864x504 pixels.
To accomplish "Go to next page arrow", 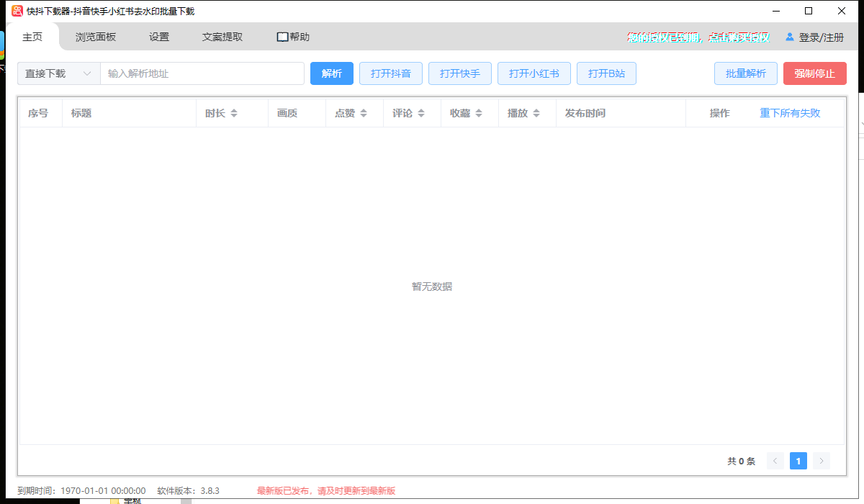I will [x=822, y=461].
